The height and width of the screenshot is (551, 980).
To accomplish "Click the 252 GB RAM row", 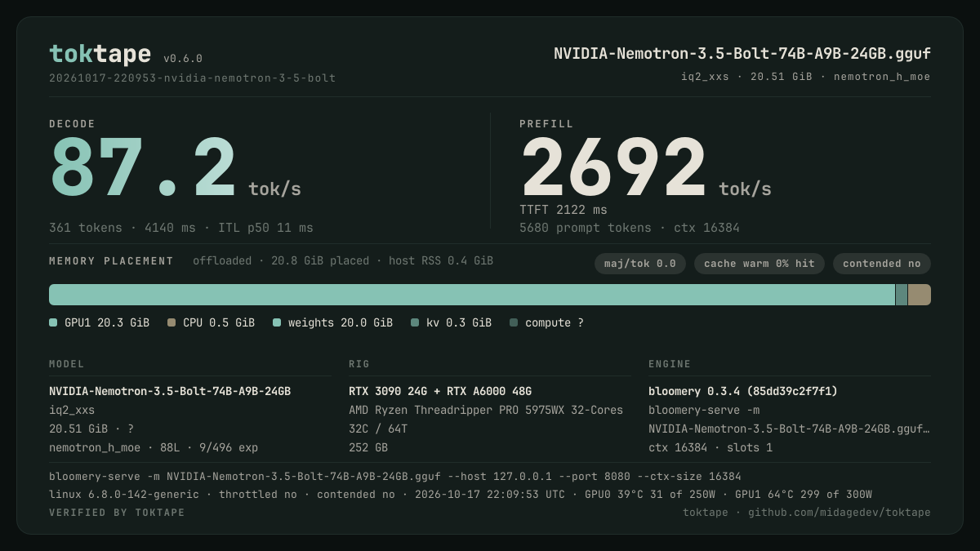I will coord(368,447).
